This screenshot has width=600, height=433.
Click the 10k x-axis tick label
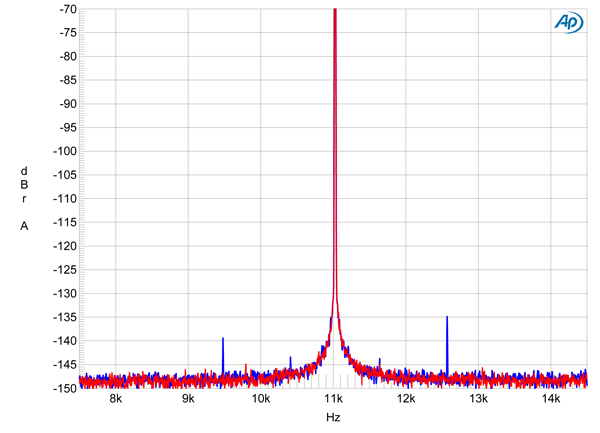click(x=261, y=399)
